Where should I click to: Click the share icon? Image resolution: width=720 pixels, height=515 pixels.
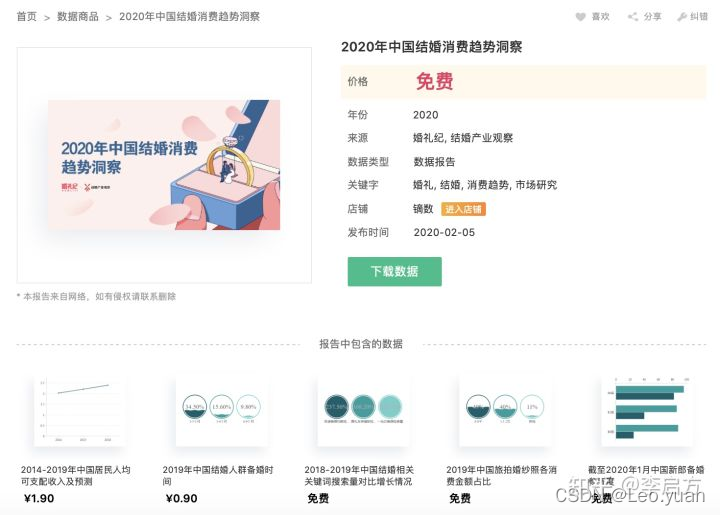point(633,17)
